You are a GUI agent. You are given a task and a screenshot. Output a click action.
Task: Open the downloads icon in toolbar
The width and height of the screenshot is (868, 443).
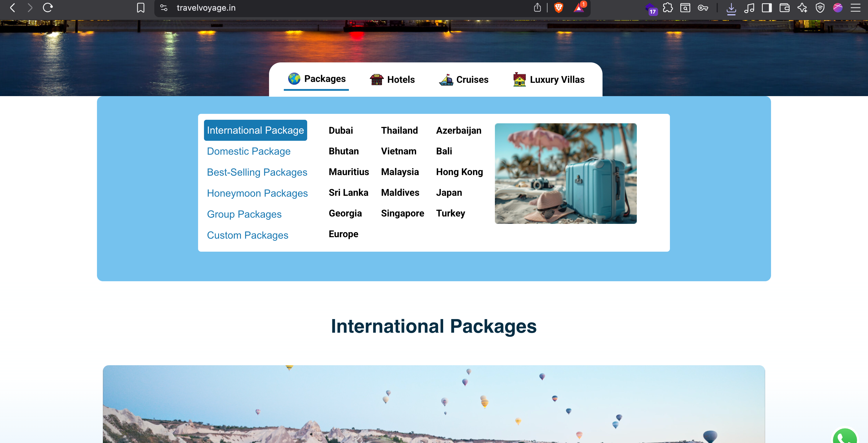pos(731,8)
